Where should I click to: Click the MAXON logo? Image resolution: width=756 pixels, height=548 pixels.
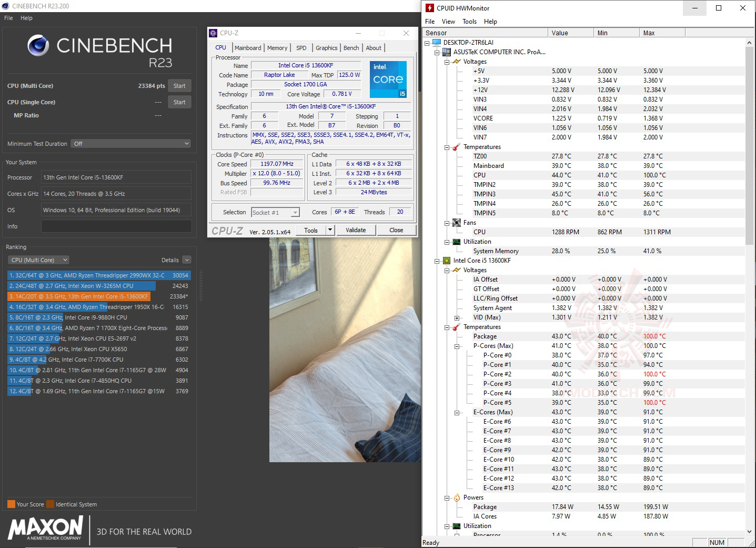45,528
